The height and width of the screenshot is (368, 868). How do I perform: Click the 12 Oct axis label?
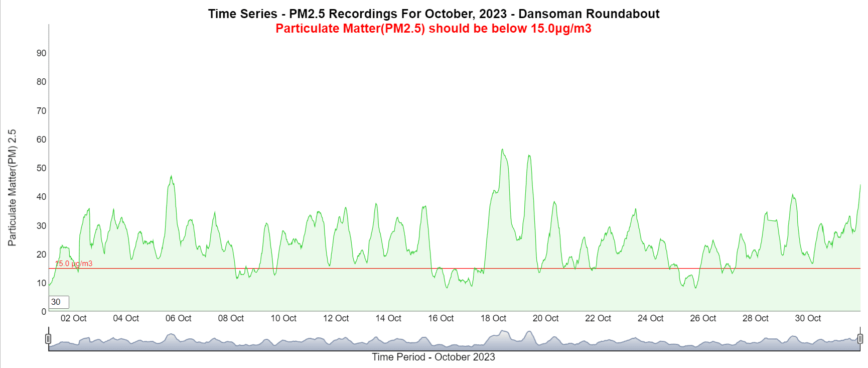coord(336,318)
